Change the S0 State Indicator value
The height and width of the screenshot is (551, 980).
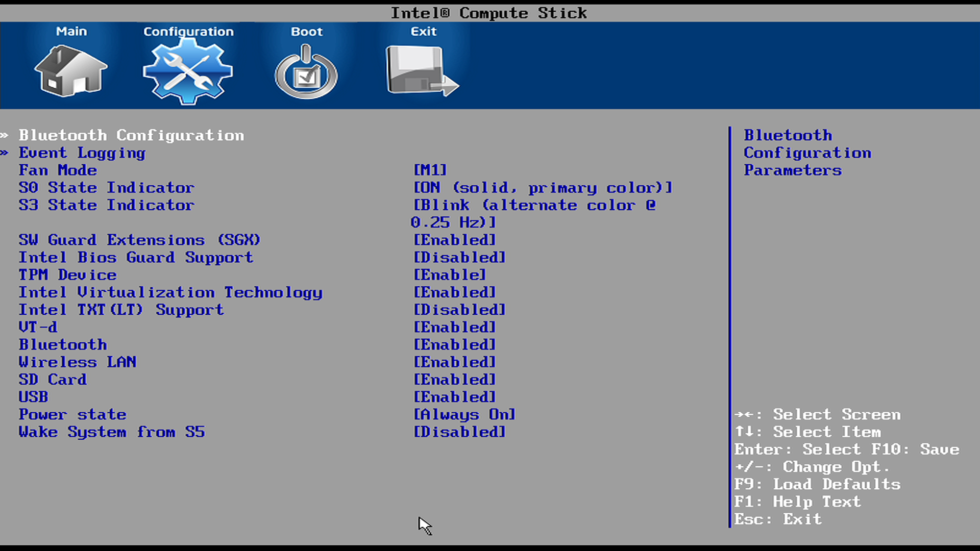(x=543, y=188)
